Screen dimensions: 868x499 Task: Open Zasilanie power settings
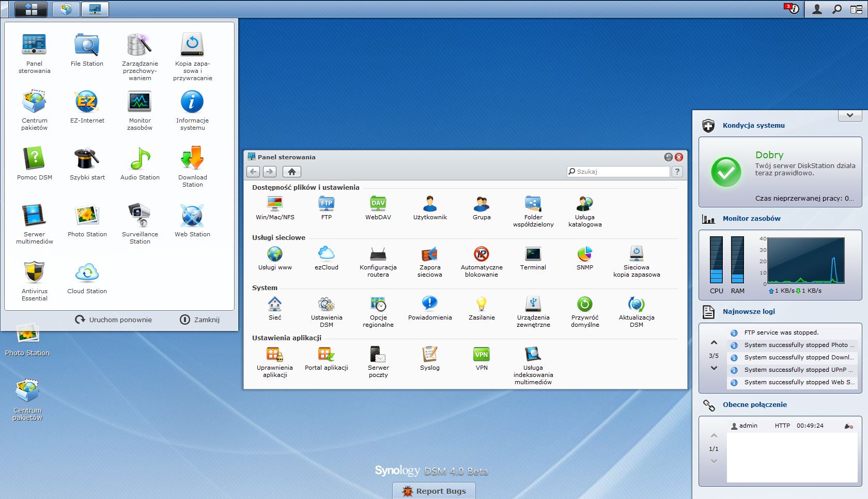click(482, 308)
